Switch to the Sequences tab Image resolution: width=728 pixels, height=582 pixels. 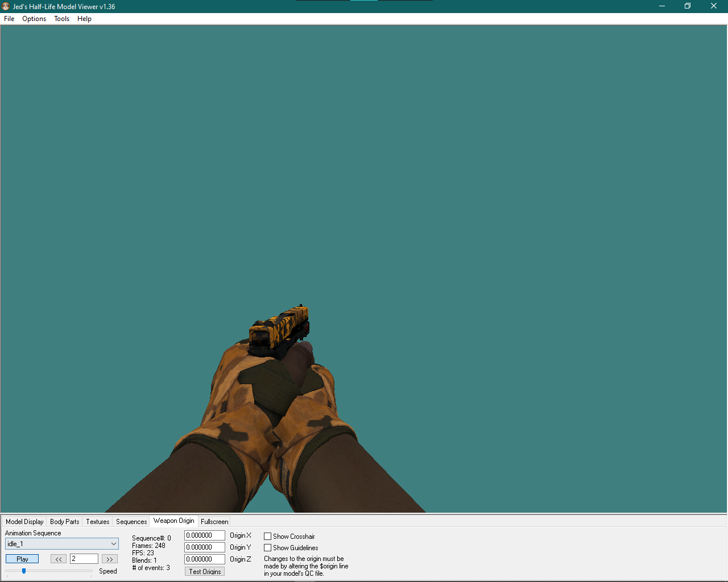click(x=131, y=522)
